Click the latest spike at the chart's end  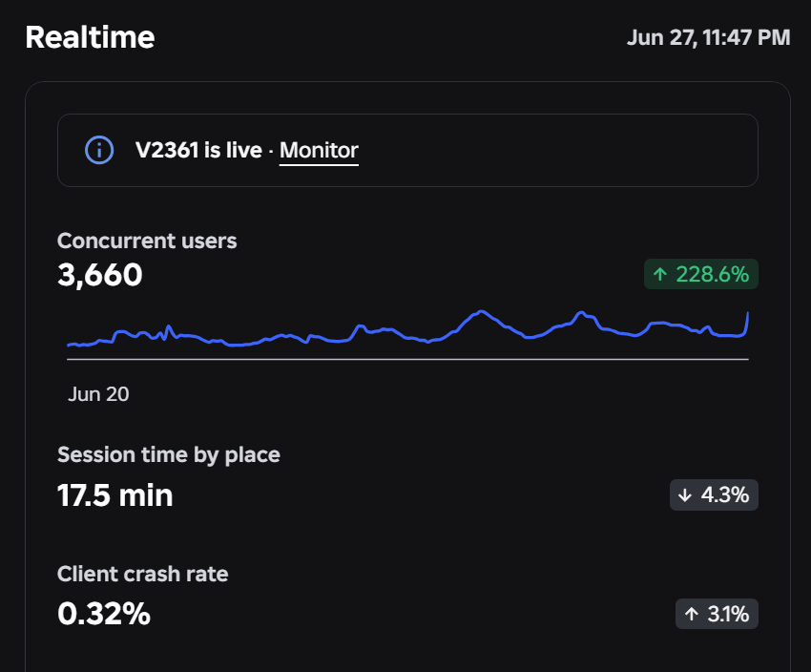point(747,322)
